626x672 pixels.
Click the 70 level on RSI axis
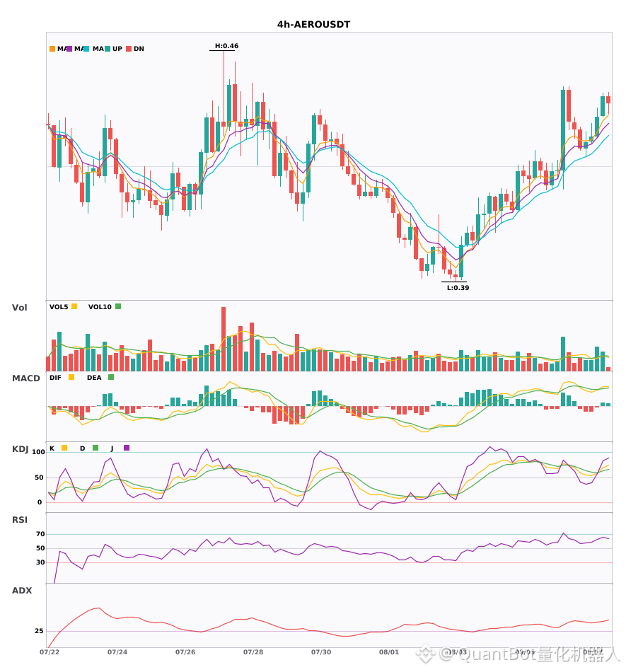(x=40, y=534)
